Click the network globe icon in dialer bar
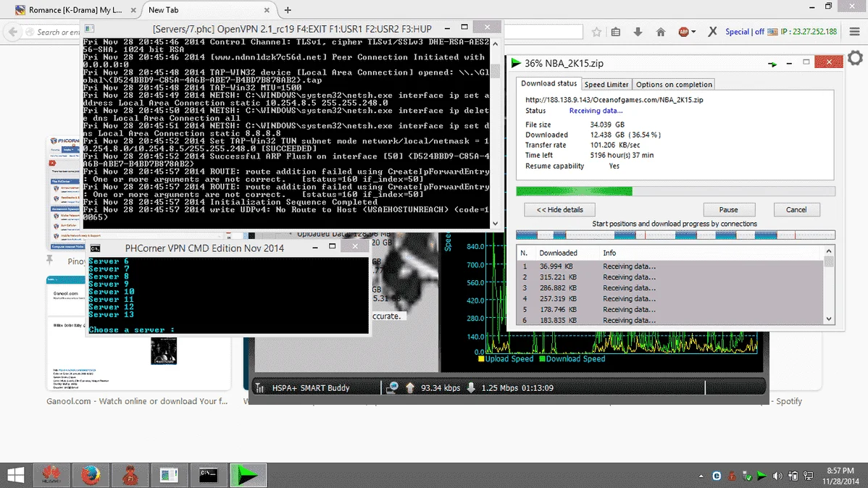This screenshot has height=488, width=868. 392,388
